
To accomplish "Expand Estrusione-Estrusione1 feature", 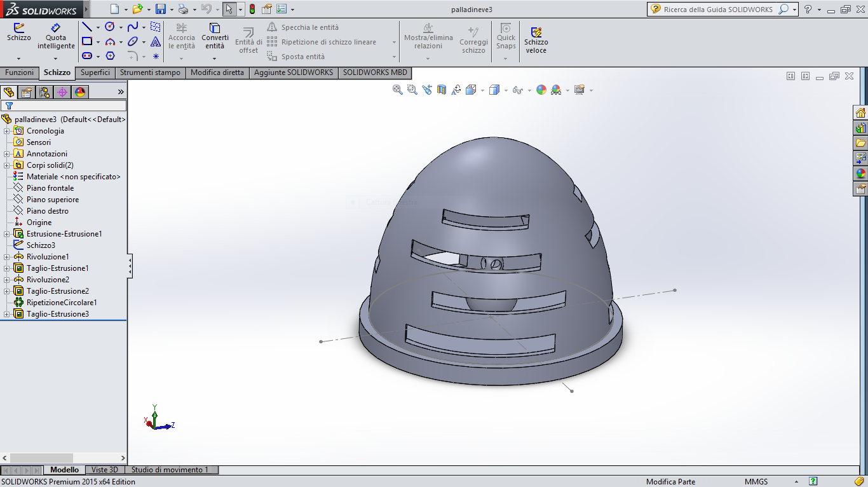I will coord(6,234).
